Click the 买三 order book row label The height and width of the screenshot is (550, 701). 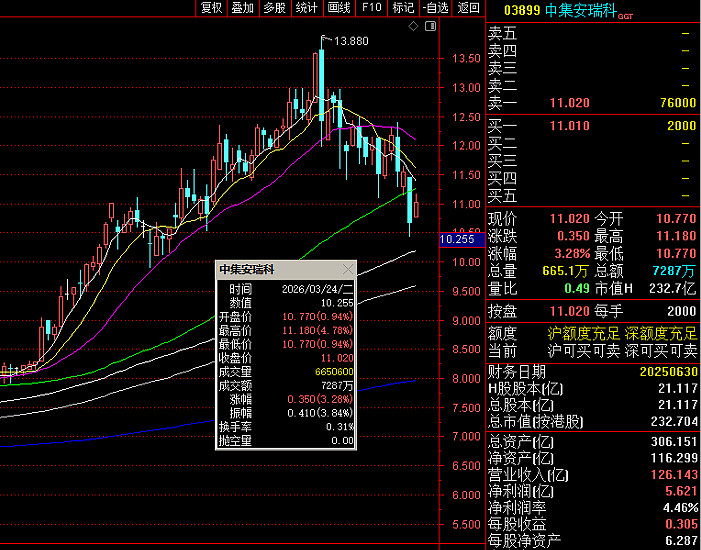[502, 161]
